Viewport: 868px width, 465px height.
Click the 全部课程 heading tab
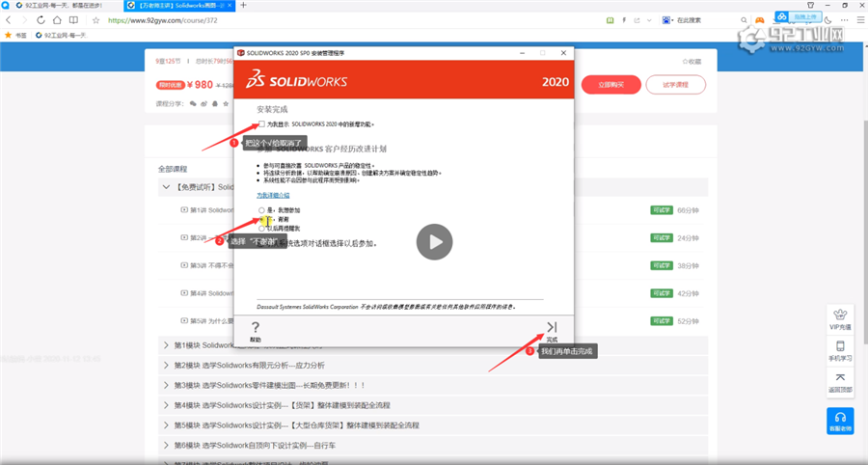173,169
